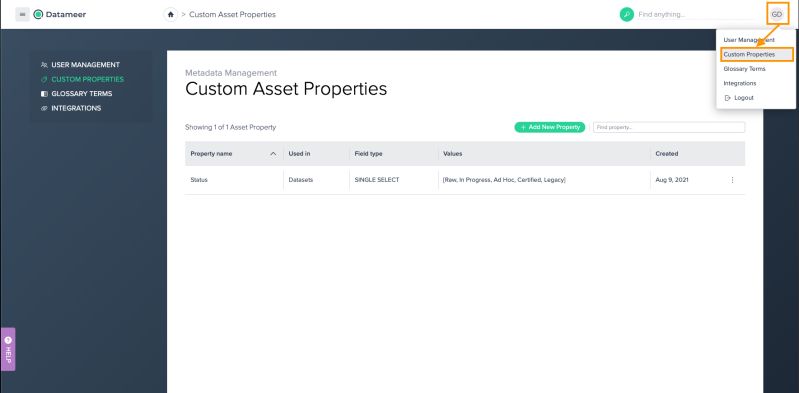Click Logout in user dropdown

[x=743, y=98]
